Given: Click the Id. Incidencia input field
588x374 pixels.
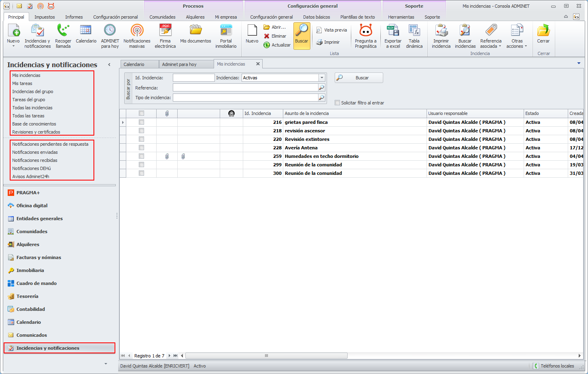Looking at the screenshot, I should click(x=193, y=78).
